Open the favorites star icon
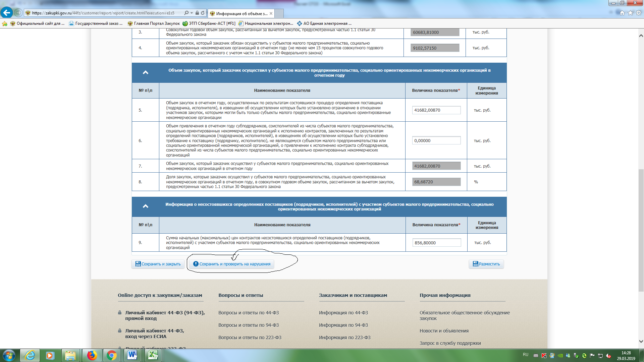The image size is (644, 362). tap(630, 13)
